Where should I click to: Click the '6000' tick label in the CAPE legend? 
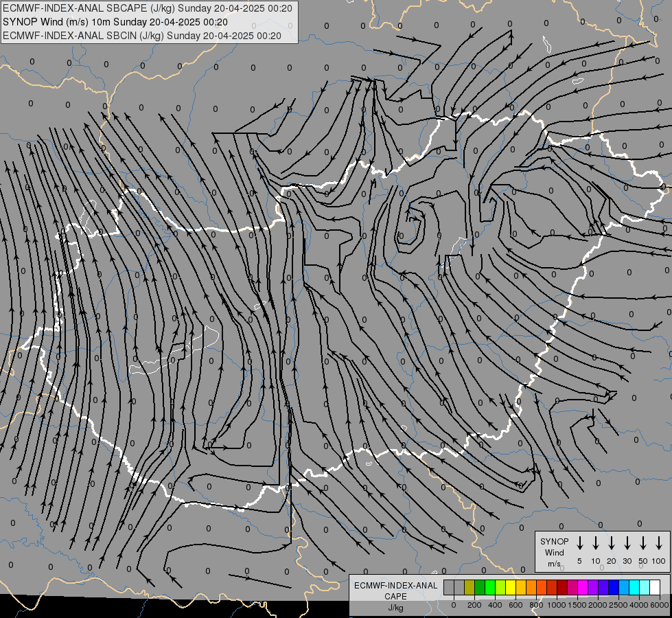pos(659,605)
